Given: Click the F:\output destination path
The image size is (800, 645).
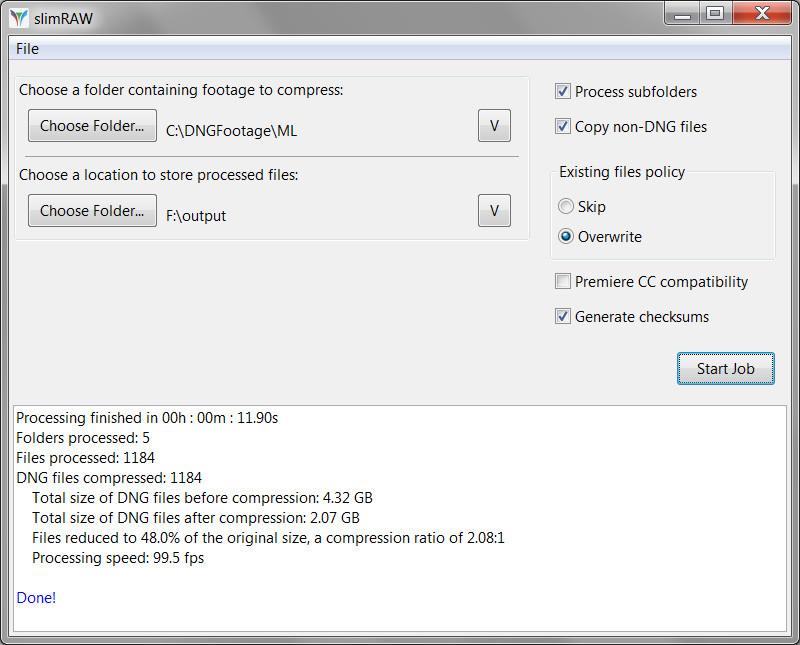Looking at the screenshot, I should [196, 216].
